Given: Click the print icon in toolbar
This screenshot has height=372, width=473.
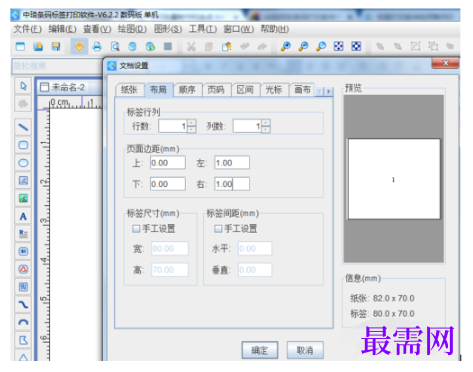Looking at the screenshot, I should 97,46.
